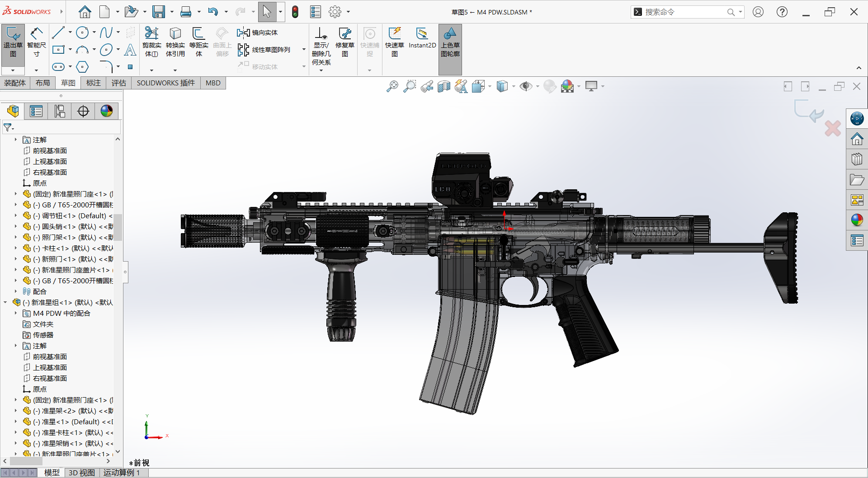Select the Straight Slot tool
This screenshot has height=478, width=868.
58,67
